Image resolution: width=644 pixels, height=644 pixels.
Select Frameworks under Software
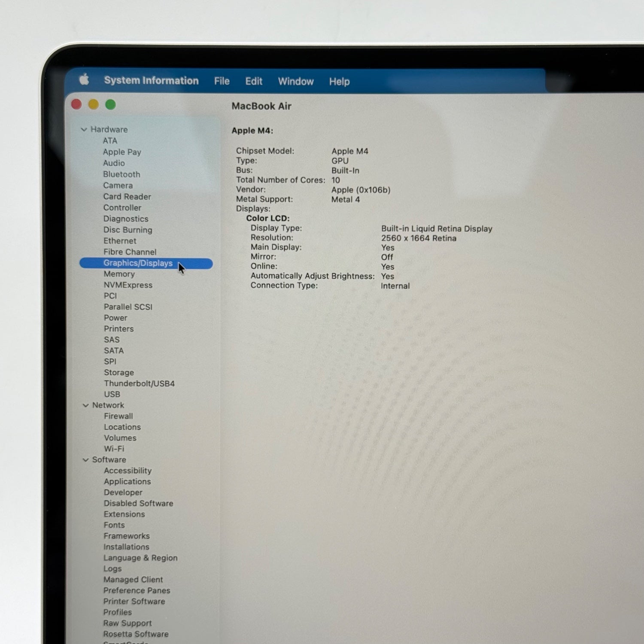[127, 536]
